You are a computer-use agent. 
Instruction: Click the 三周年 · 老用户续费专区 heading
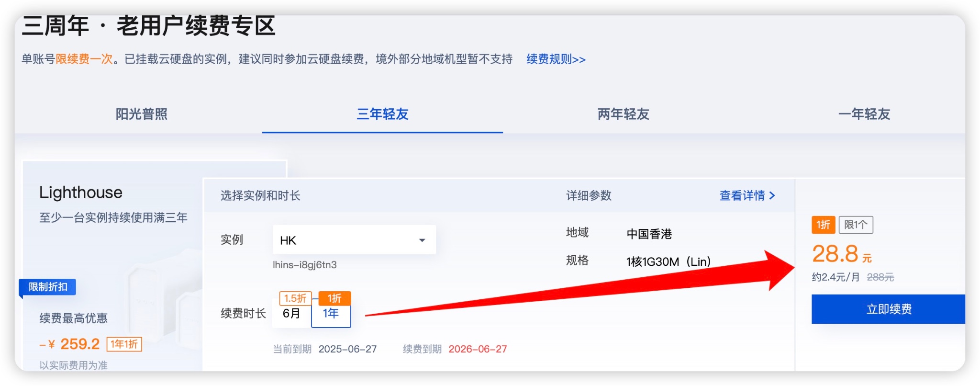point(149,25)
